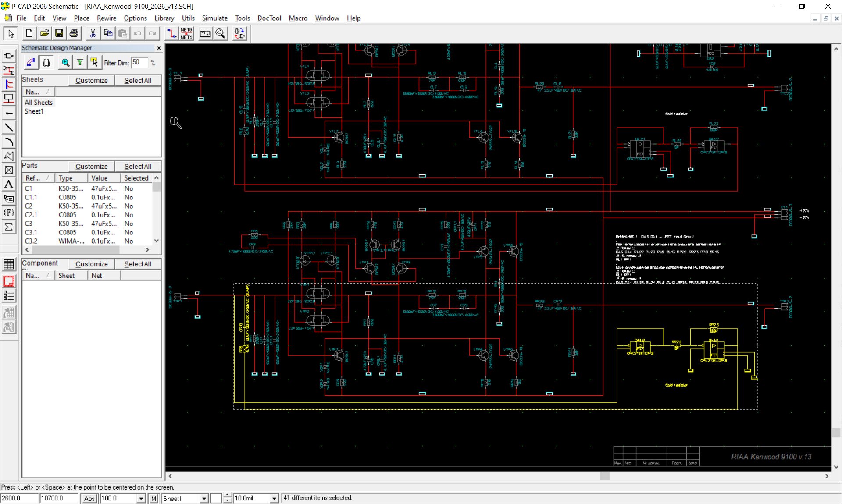Toggle the Abs coordinate mode button

pyautogui.click(x=89, y=498)
